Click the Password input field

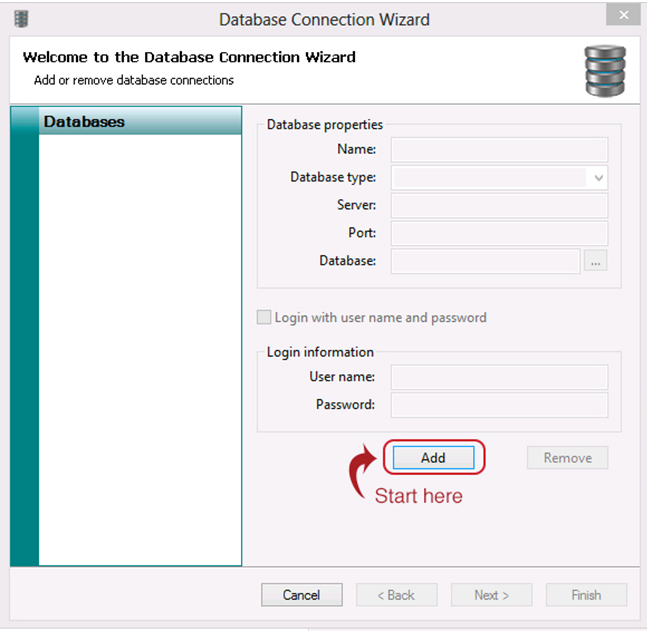[x=499, y=405]
